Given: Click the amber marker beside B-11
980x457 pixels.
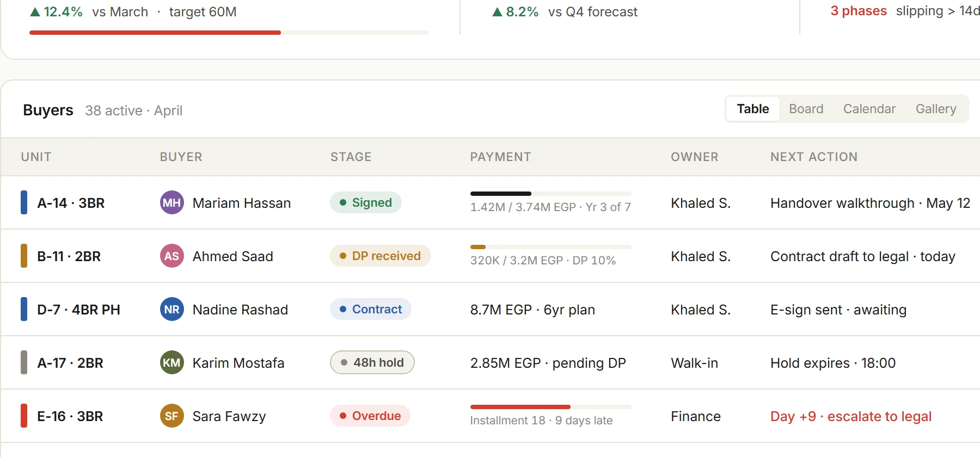Looking at the screenshot, I should 24,256.
